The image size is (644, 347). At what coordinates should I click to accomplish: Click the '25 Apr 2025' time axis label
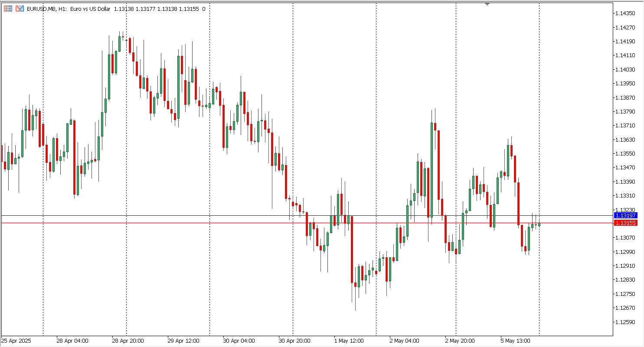16,341
